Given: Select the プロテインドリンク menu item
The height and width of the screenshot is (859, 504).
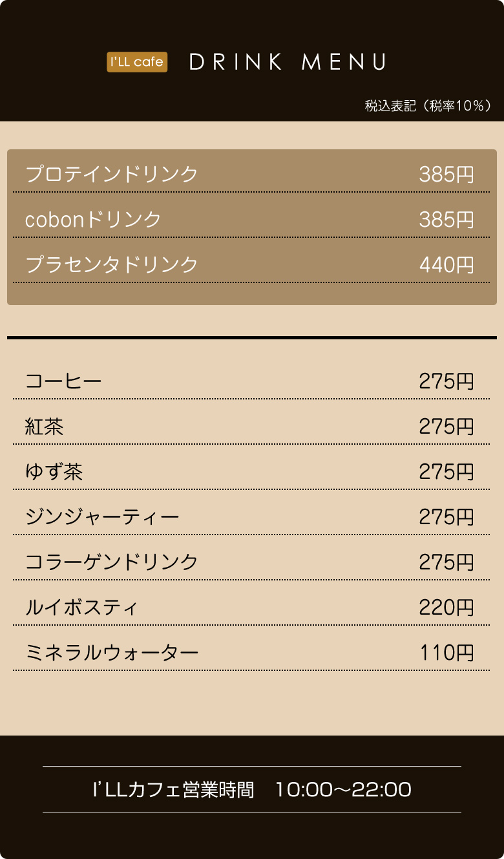Looking at the screenshot, I should (x=251, y=174).
